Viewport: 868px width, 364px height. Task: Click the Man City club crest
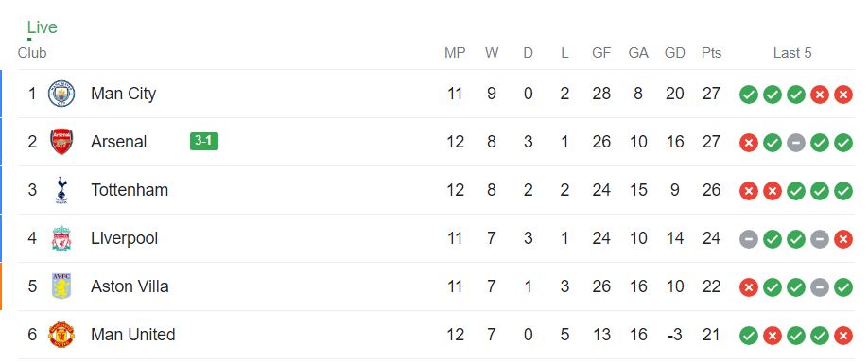(61, 94)
